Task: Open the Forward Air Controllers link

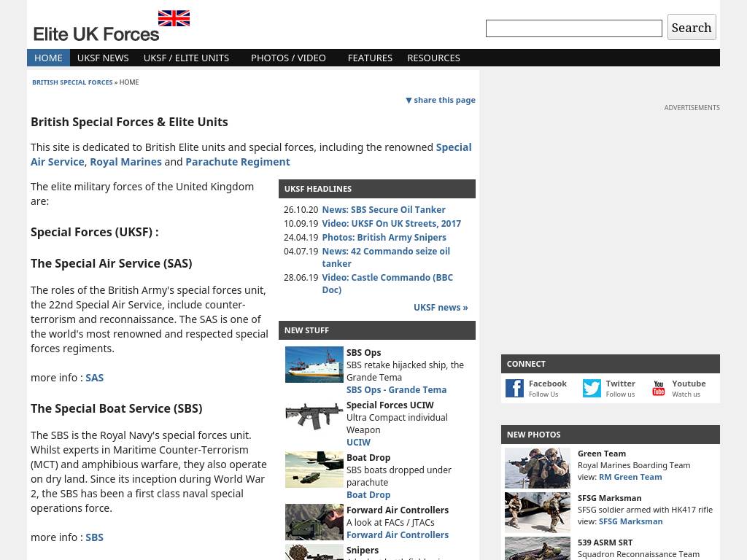Action: (x=398, y=534)
